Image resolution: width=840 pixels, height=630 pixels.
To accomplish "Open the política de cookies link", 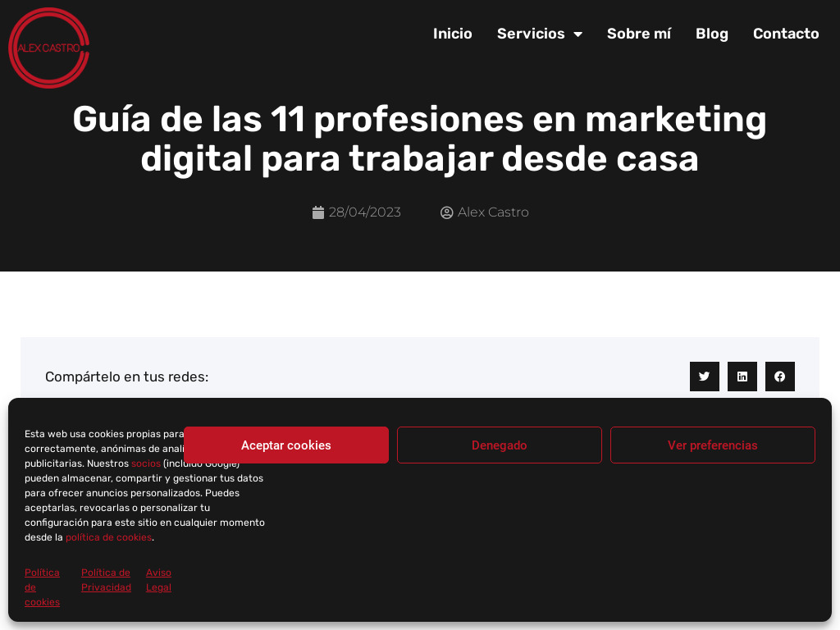I will tap(108, 536).
